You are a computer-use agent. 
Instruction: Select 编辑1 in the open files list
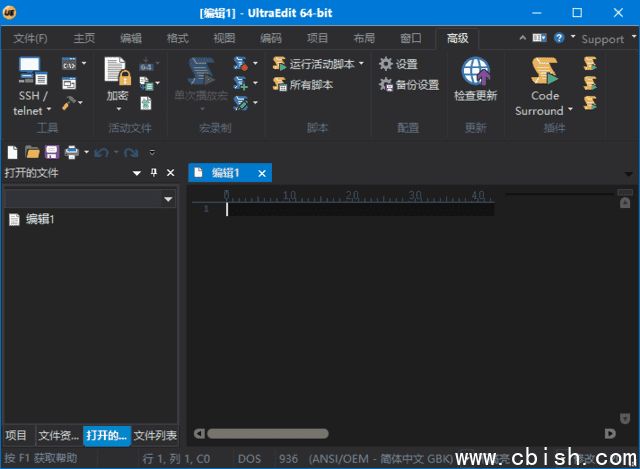pyautogui.click(x=39, y=219)
